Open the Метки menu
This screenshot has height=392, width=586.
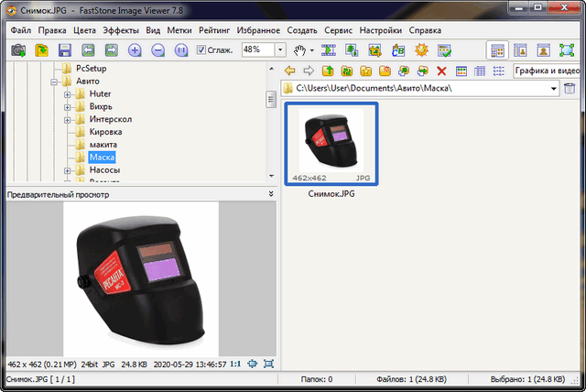click(x=179, y=30)
